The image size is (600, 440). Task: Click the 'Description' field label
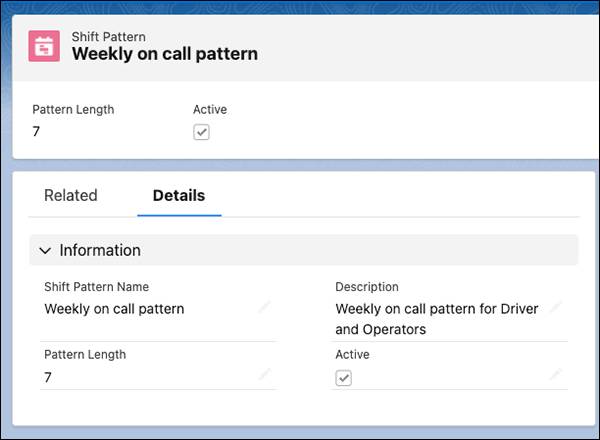coord(367,287)
